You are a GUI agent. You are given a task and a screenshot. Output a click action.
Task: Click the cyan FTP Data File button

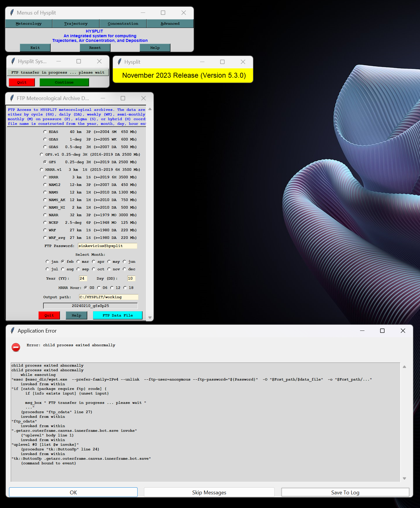point(118,315)
